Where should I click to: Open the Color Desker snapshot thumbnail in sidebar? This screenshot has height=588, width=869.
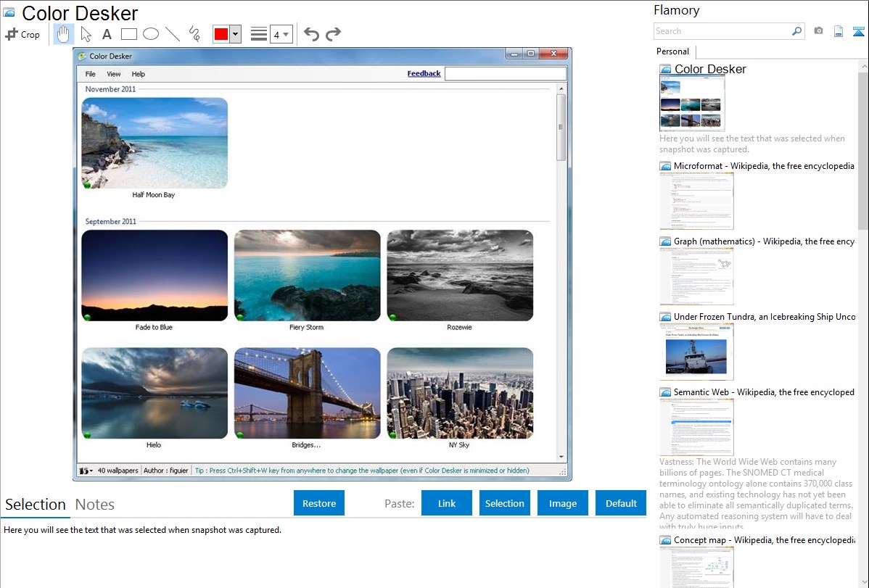tap(692, 103)
